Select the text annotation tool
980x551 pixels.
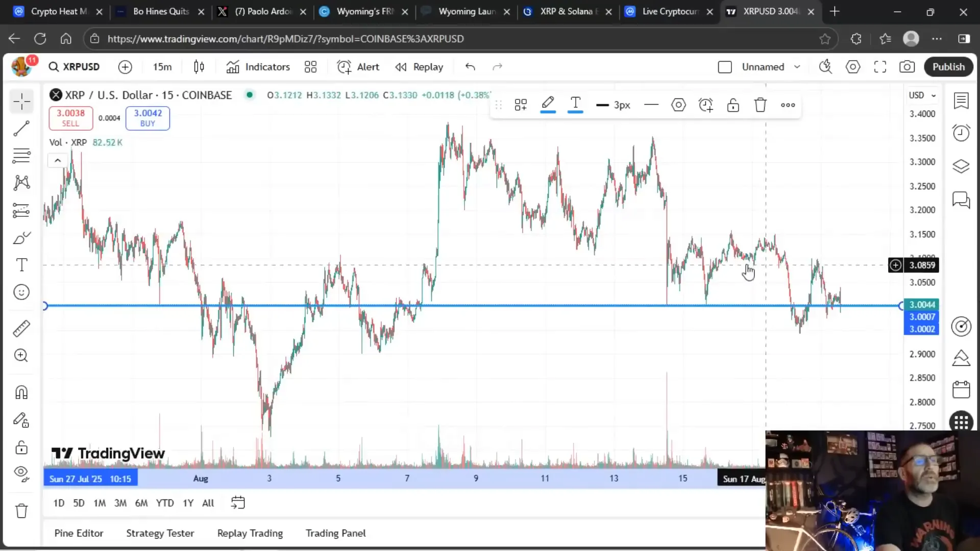[21, 265]
